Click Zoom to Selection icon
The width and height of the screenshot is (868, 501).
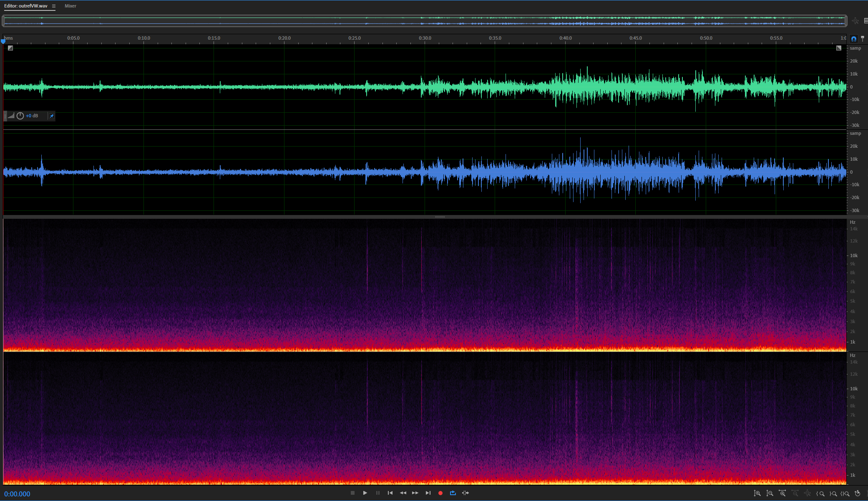(x=845, y=493)
